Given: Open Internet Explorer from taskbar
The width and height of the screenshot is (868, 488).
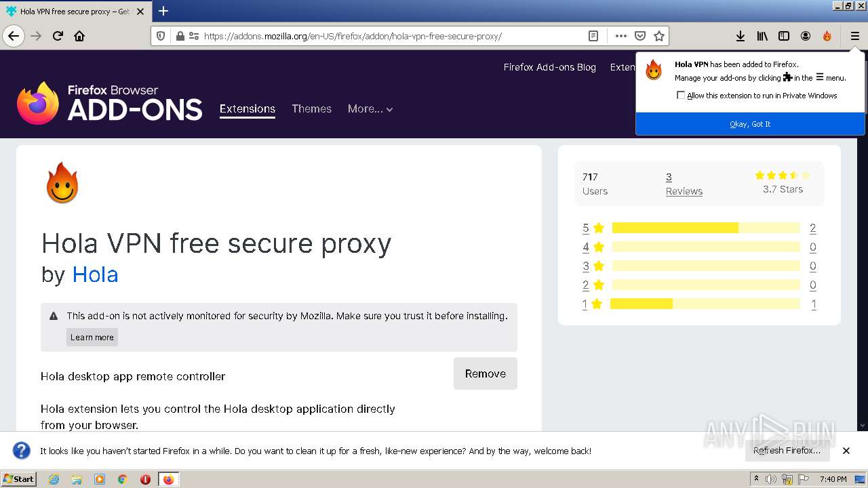Looking at the screenshot, I should click(54, 479).
